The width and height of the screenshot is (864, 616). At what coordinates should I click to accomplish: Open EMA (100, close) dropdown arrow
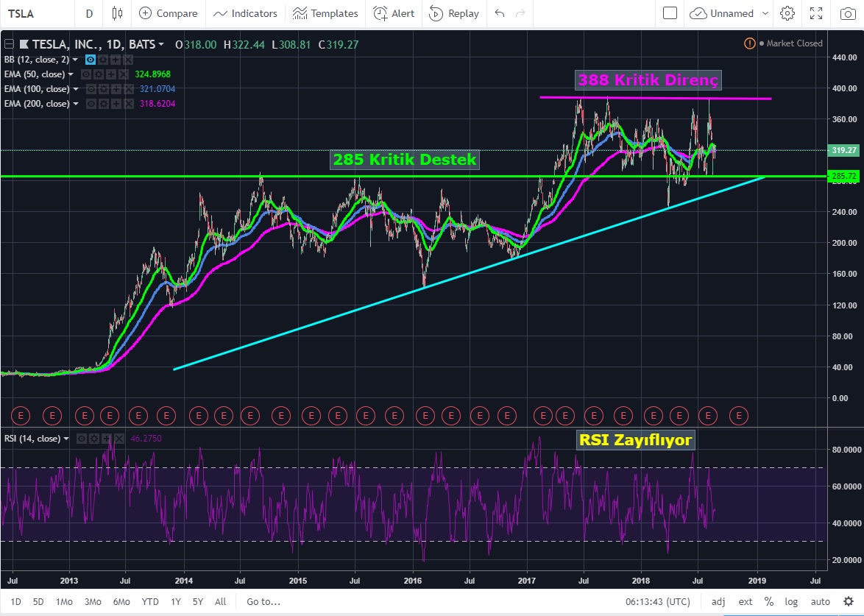coord(76,89)
